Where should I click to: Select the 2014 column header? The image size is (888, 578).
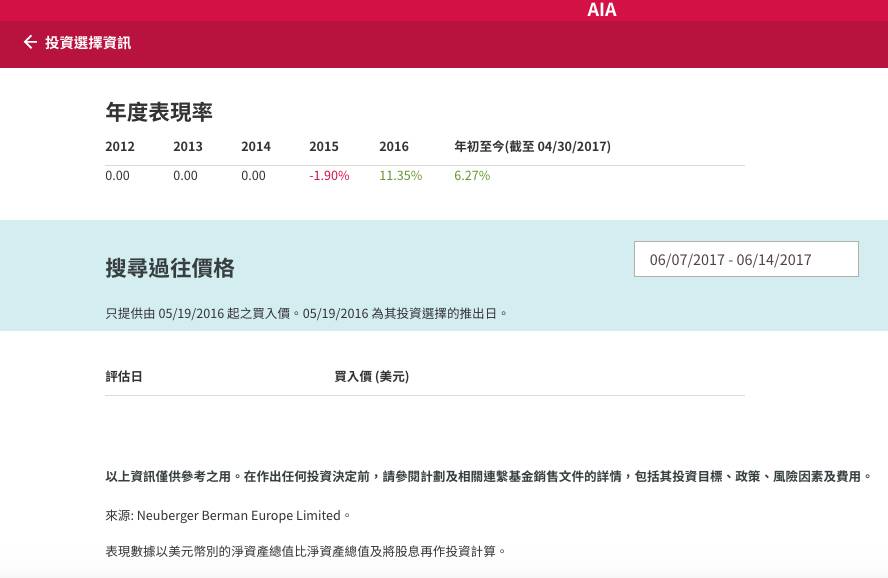[x=256, y=146]
